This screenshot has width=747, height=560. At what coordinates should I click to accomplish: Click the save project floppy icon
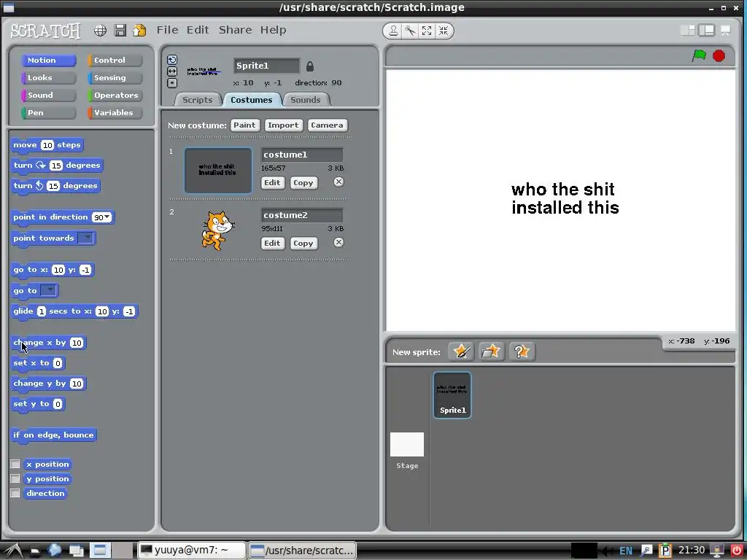[x=120, y=31]
